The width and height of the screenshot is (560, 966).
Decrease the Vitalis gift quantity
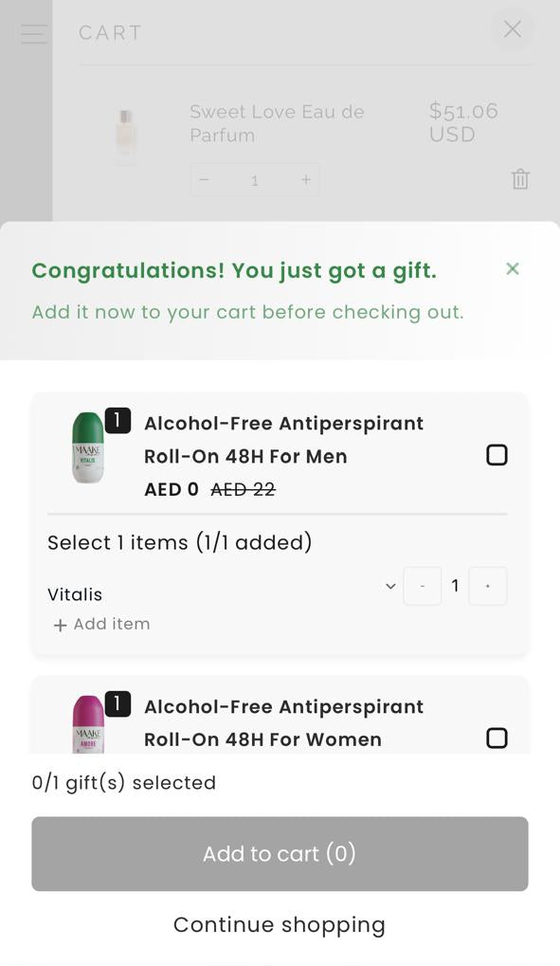(x=422, y=586)
